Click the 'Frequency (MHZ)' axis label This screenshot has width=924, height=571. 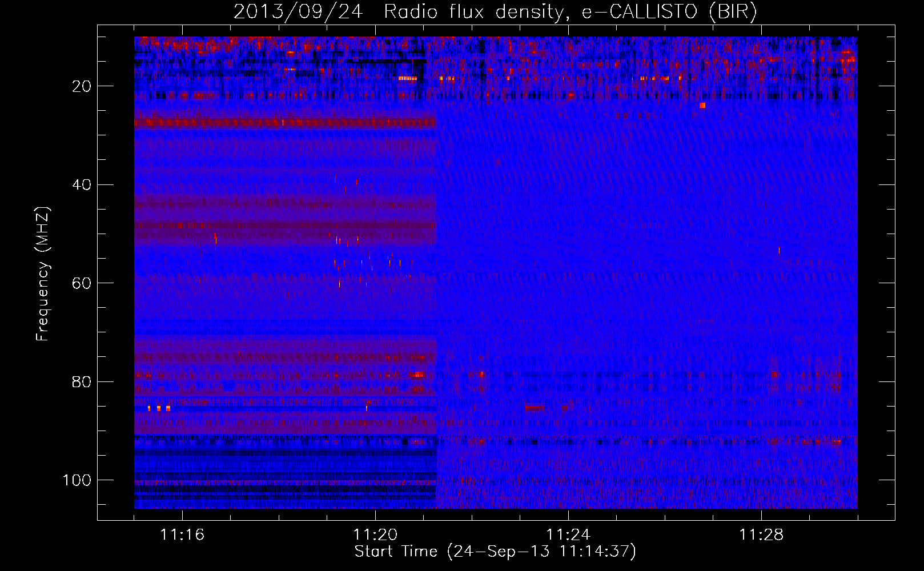tap(43, 274)
